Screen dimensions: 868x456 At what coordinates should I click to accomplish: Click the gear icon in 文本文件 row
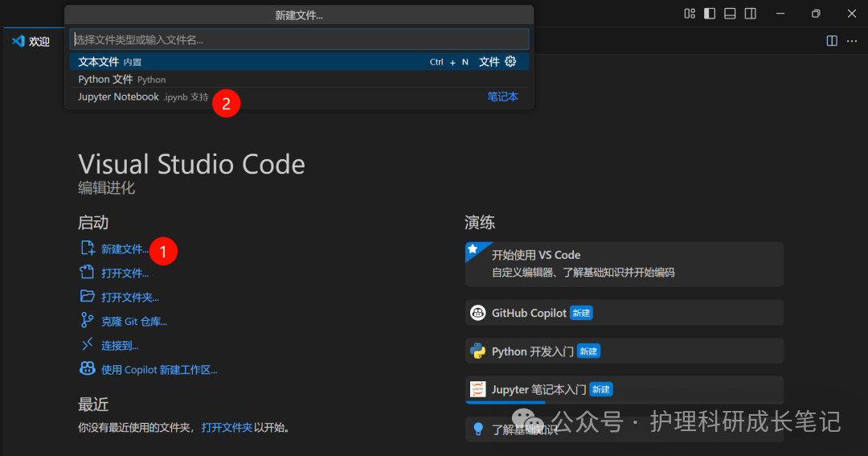[x=510, y=61]
